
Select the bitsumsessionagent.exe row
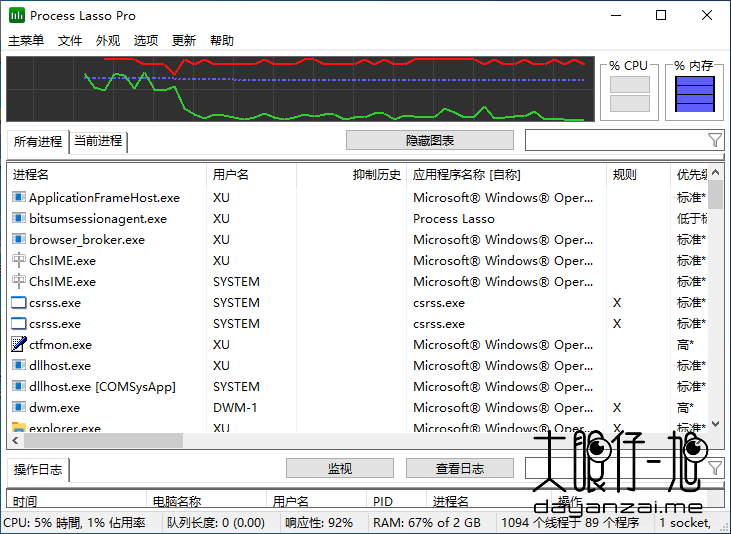pos(358,218)
